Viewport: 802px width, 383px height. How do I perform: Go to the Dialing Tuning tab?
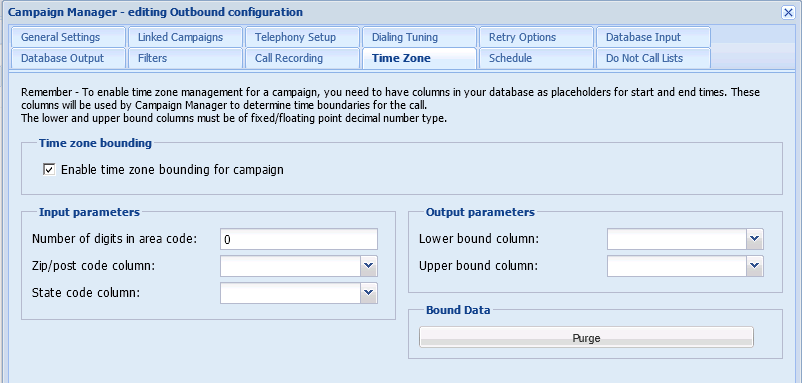(x=418, y=37)
